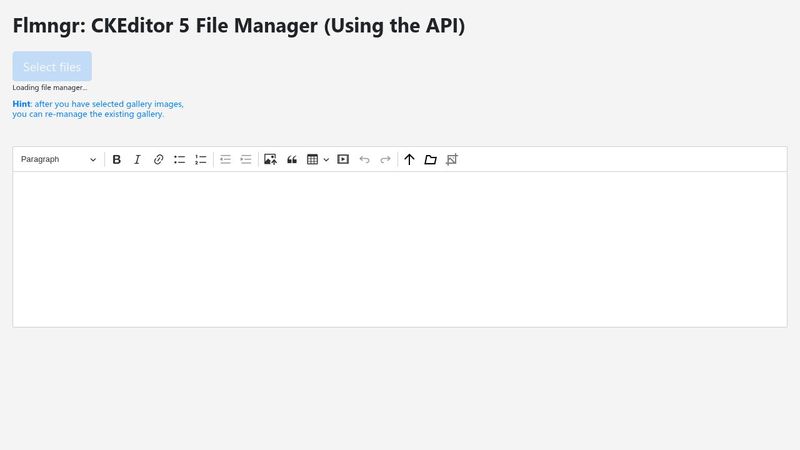Toggle italic text formatting
The height and width of the screenshot is (450, 800).
point(138,159)
